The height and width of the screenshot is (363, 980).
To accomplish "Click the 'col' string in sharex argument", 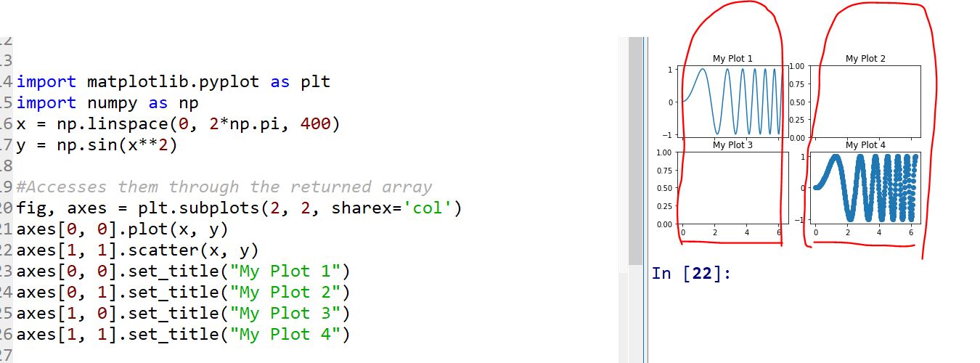I will [425, 209].
